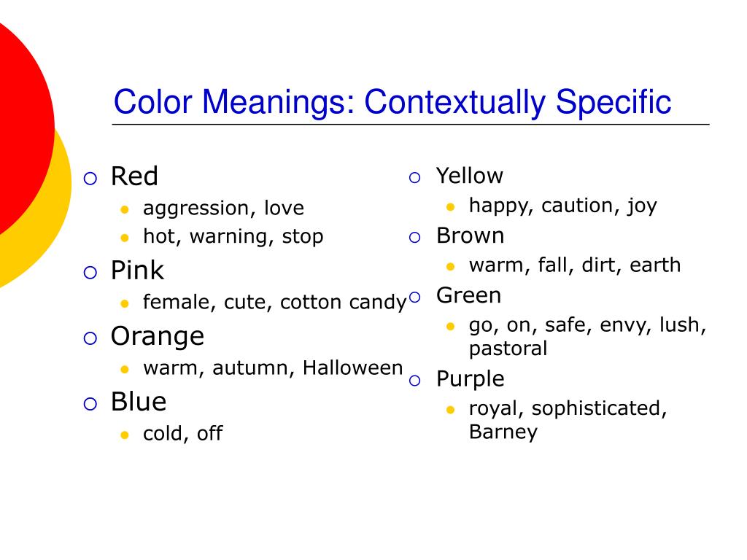This screenshot has width=747, height=560.
Task: Click the happy, caution, joy text
Action: pyautogui.click(x=562, y=206)
